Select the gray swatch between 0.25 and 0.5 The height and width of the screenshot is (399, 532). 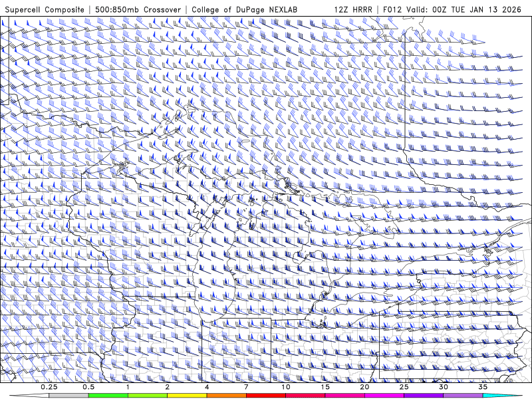pos(68,396)
